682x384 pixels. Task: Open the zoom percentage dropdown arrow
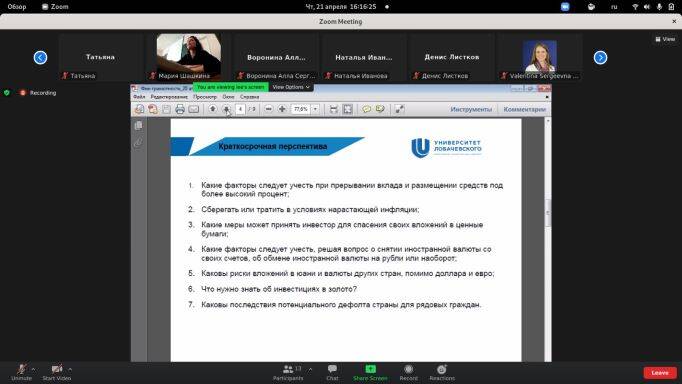pos(315,109)
